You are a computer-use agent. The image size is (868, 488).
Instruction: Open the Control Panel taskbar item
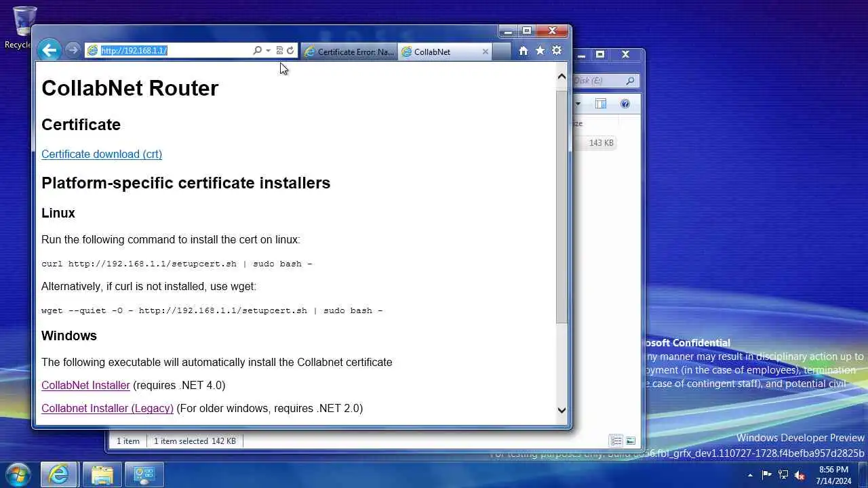(144, 474)
